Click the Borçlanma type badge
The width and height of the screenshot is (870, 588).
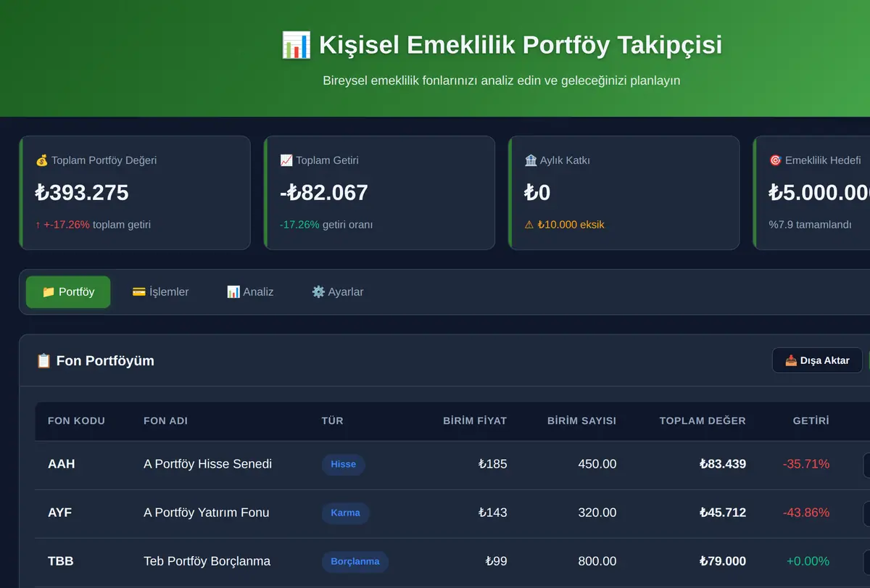point(355,562)
